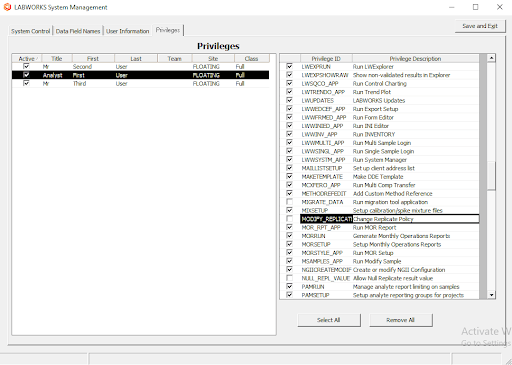The height and width of the screenshot is (365, 512).
Task: Toggle Active checkbox for Second User
Action: click(26, 66)
